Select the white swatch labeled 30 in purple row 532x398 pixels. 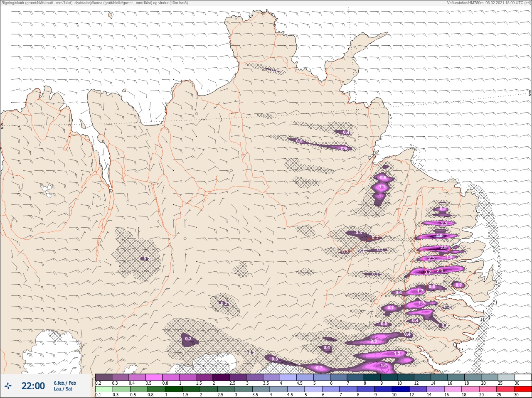[x=523, y=377]
